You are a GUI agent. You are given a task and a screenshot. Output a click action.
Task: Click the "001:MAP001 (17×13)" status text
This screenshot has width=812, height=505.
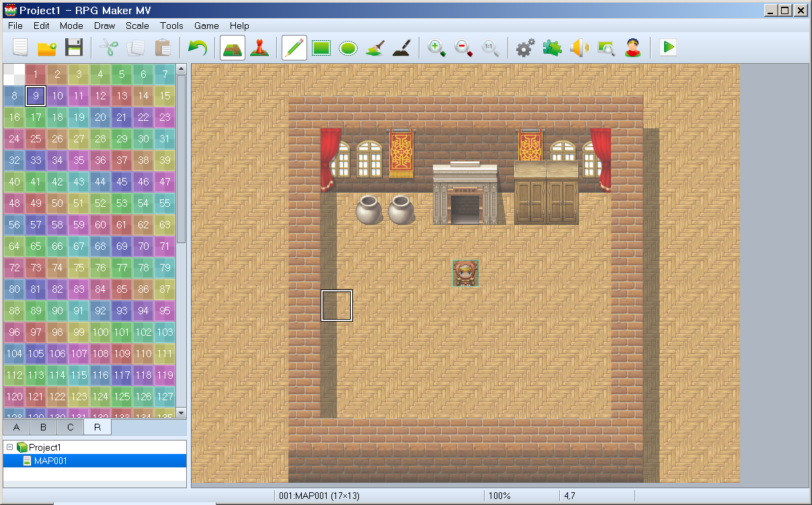320,496
